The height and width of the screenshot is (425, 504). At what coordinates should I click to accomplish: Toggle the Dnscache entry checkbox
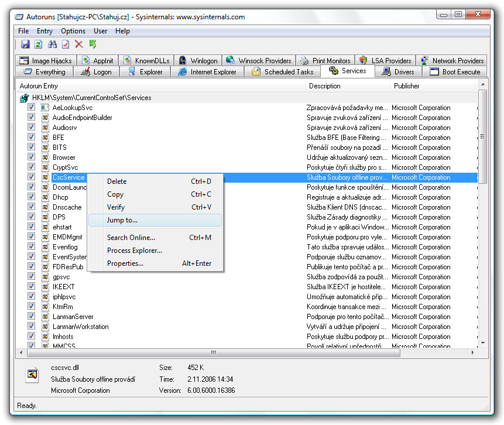click(31, 207)
